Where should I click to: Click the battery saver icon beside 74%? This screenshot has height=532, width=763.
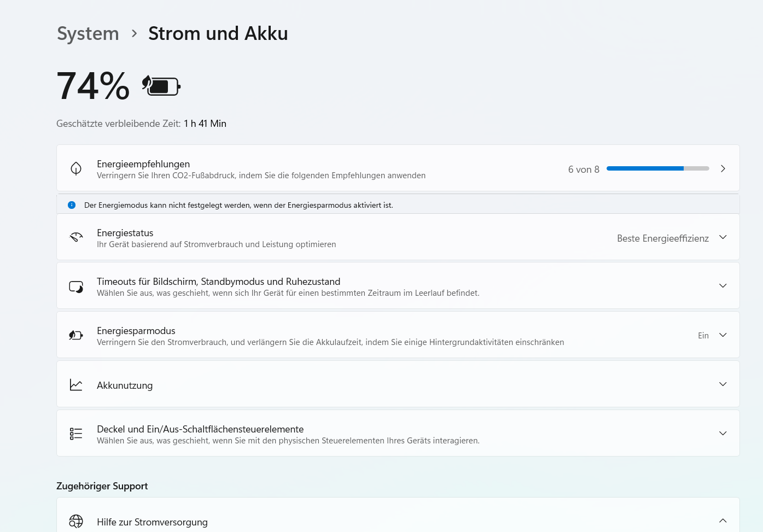tap(161, 86)
